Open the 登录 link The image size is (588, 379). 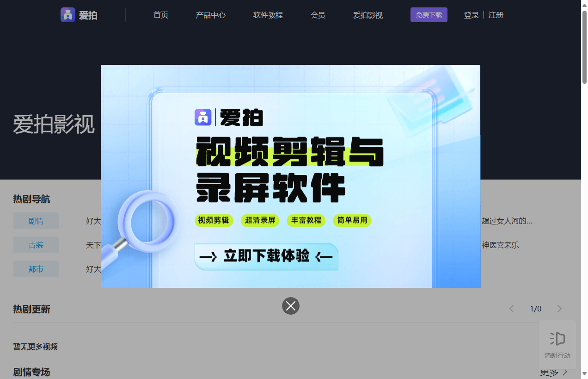pos(471,14)
